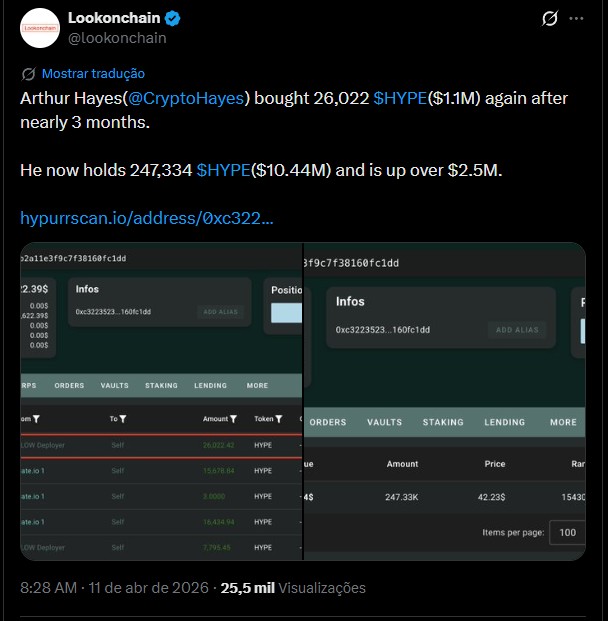Click the filter icon beside Token column
This screenshot has height=621, width=608.
point(279,419)
